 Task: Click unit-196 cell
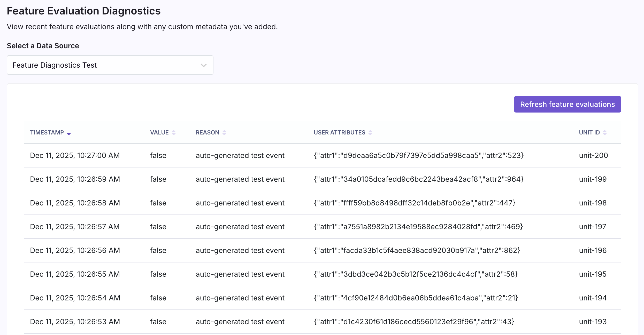pyautogui.click(x=593, y=250)
